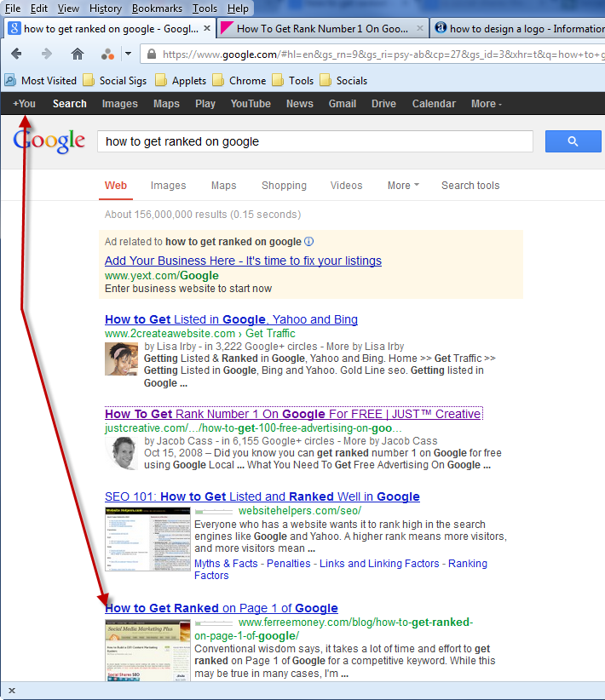
Task: Open the dropdown arrow next to toolbar icon
Action: click(x=128, y=54)
